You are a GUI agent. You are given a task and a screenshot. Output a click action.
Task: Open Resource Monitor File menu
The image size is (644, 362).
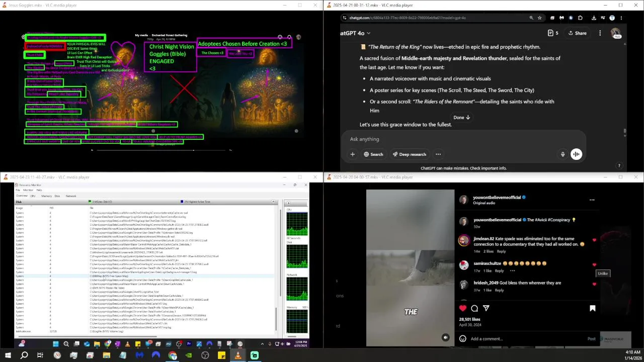pos(18,190)
